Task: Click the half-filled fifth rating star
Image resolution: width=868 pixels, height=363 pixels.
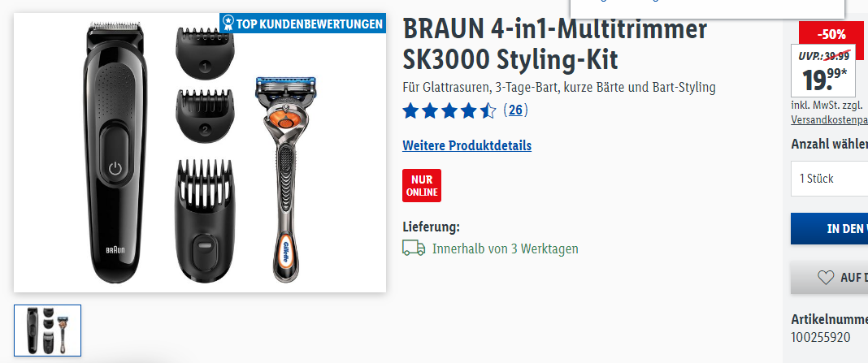Action: pos(488,110)
